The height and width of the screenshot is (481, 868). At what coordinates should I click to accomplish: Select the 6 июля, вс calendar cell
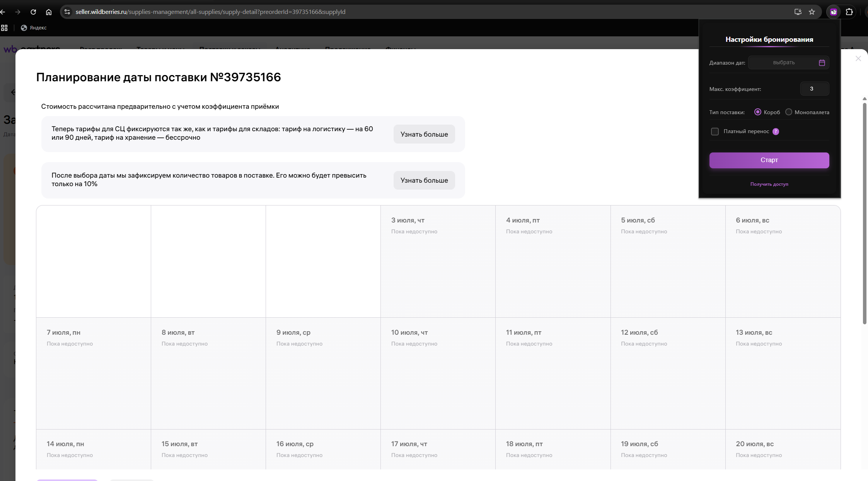tap(783, 261)
